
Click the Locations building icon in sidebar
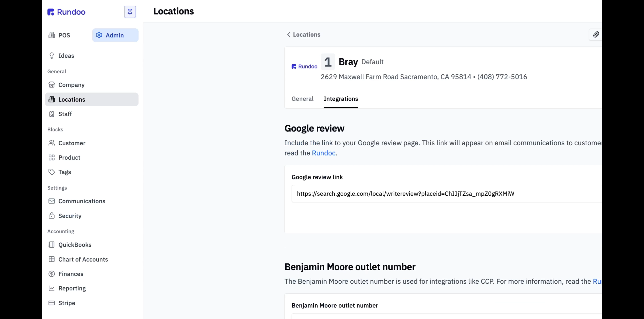[51, 99]
